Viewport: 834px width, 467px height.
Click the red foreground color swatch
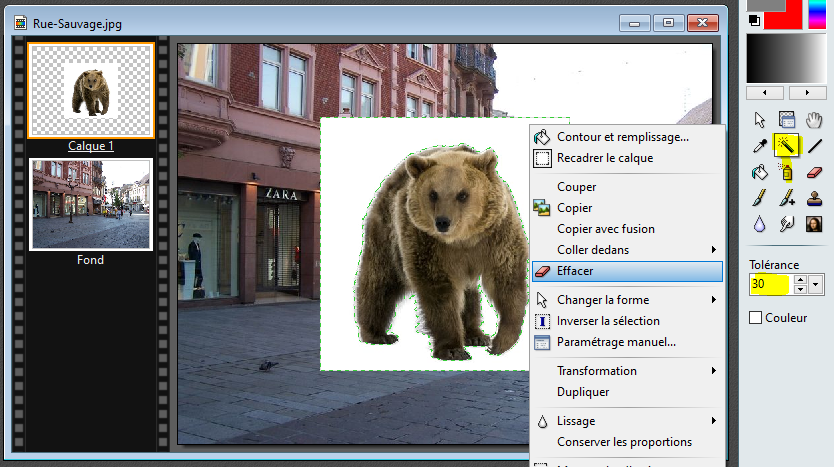coord(784,16)
